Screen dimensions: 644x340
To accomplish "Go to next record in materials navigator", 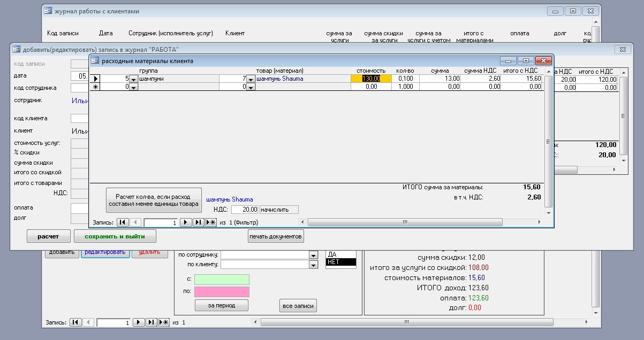I will 186,222.
